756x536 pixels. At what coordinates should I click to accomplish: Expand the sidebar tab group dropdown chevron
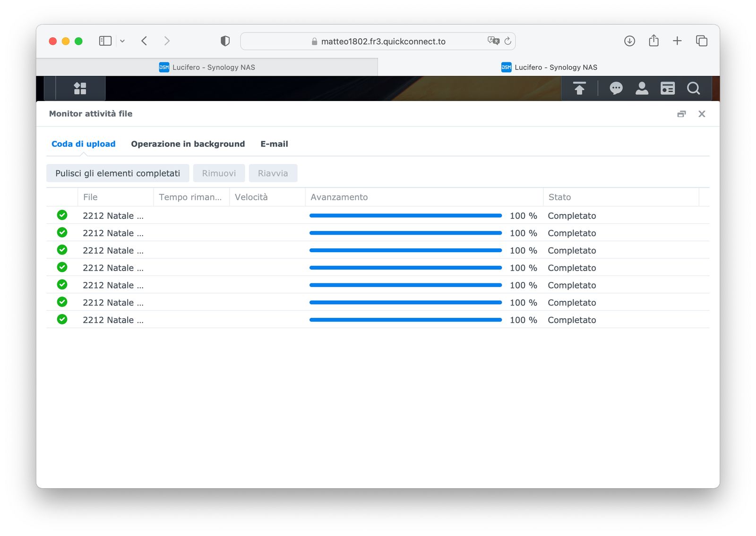[122, 41]
